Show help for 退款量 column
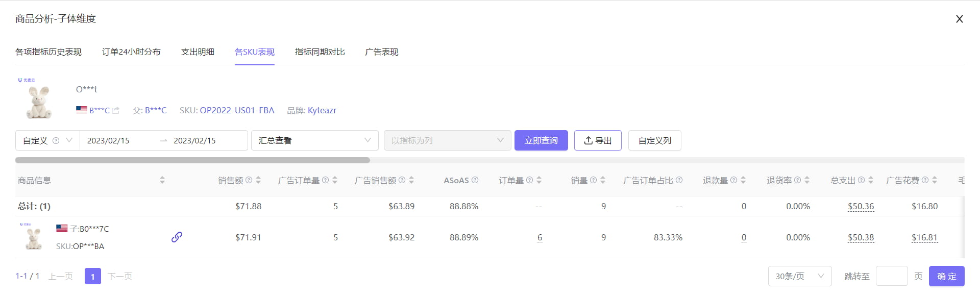Screen dimensions: 980x296 click(734, 180)
